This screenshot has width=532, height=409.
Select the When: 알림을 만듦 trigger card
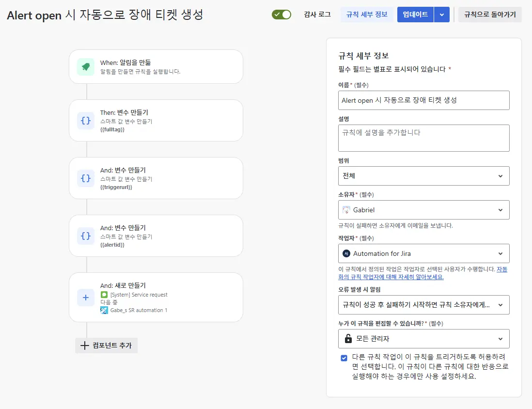tap(156, 66)
